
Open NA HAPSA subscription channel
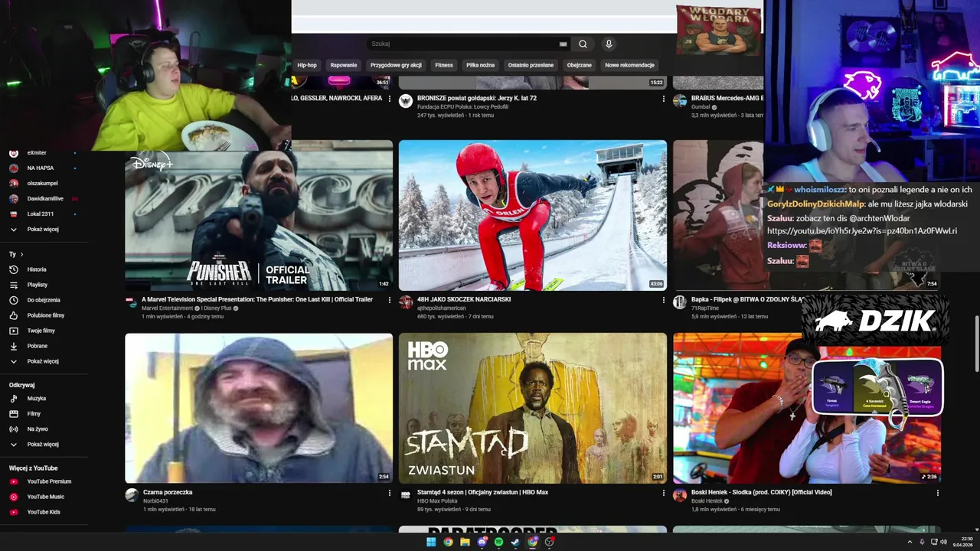pos(40,168)
